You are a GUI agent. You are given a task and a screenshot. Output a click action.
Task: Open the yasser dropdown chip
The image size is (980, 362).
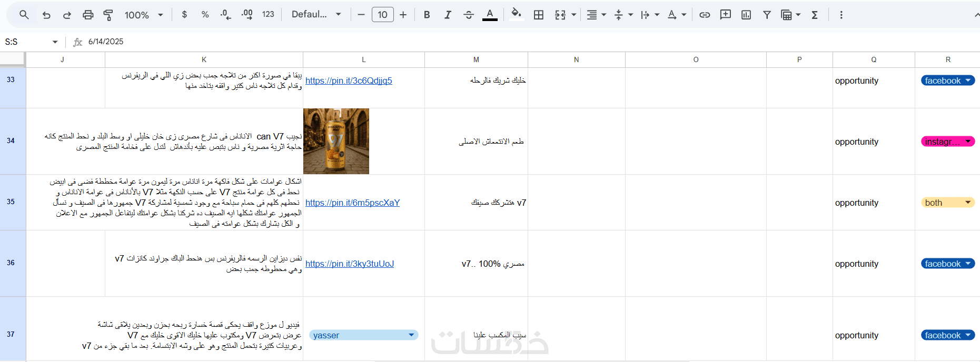click(x=364, y=335)
